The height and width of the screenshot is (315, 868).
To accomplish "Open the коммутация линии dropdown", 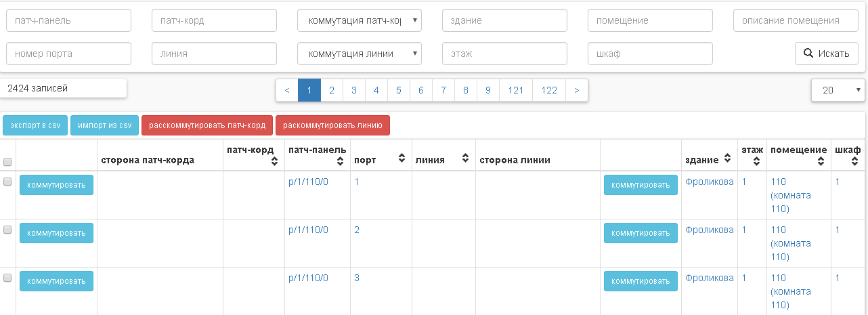I will [x=360, y=54].
